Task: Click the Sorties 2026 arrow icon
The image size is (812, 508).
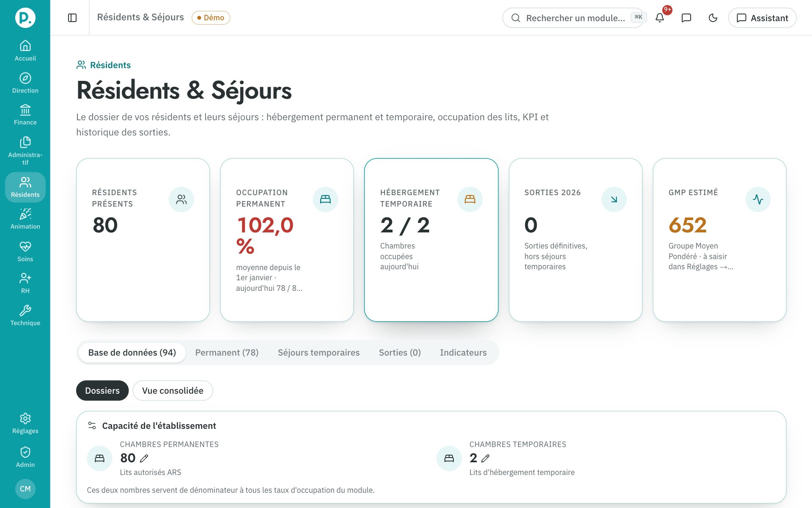Action: pyautogui.click(x=614, y=199)
